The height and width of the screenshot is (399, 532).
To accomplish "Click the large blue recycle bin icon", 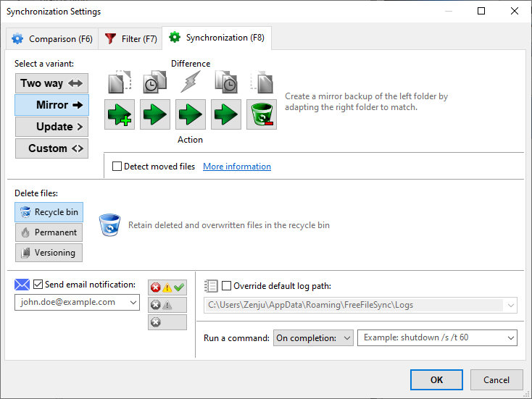I will 109,224.
